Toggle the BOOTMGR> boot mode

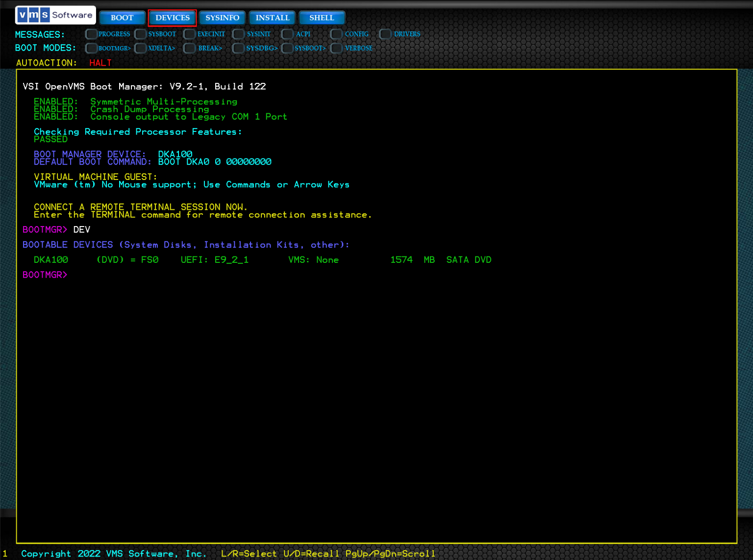click(91, 48)
